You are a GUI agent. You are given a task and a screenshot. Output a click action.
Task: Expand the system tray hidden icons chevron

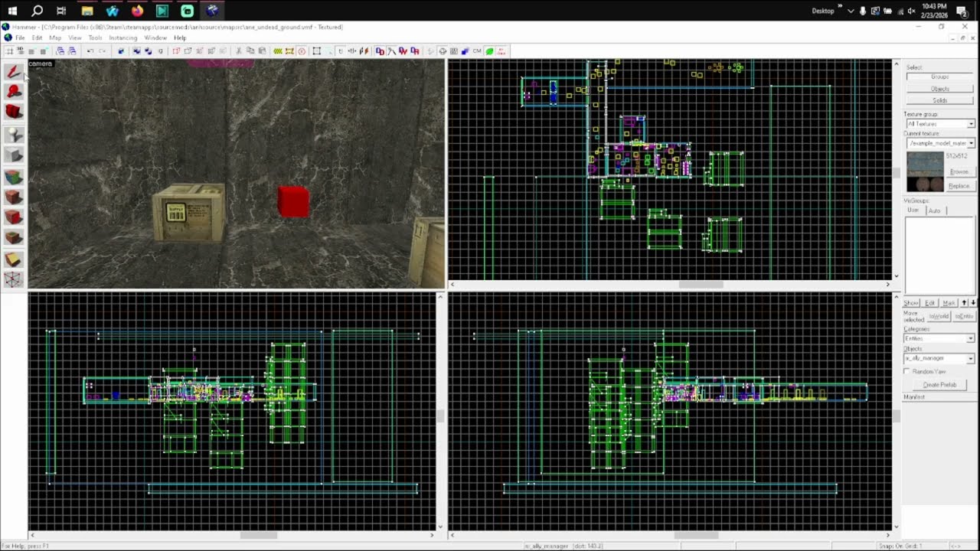[850, 11]
